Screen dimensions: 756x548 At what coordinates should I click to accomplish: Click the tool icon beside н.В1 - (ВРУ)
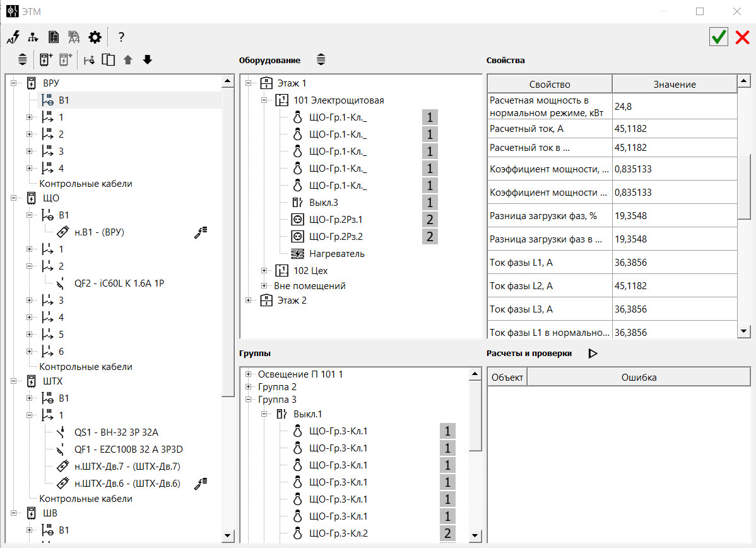point(201,232)
